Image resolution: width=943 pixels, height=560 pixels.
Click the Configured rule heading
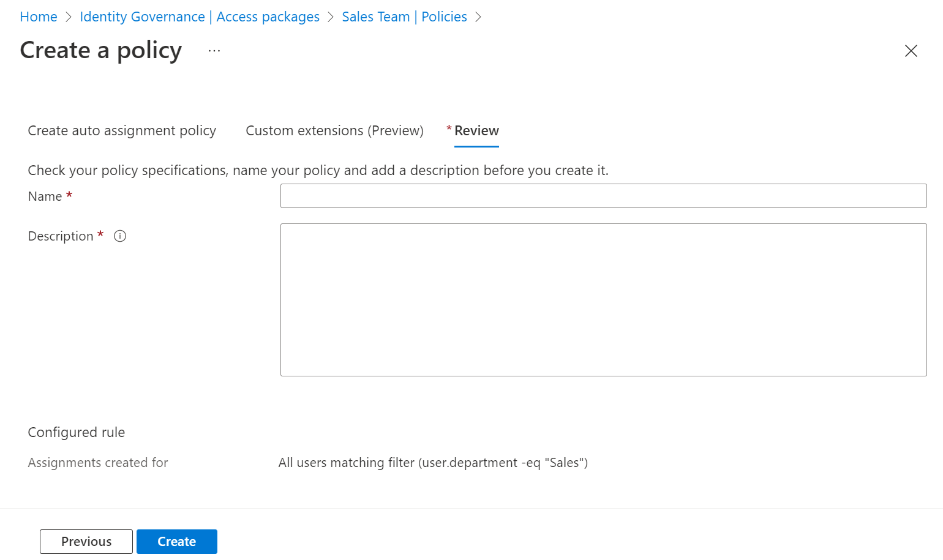point(76,432)
